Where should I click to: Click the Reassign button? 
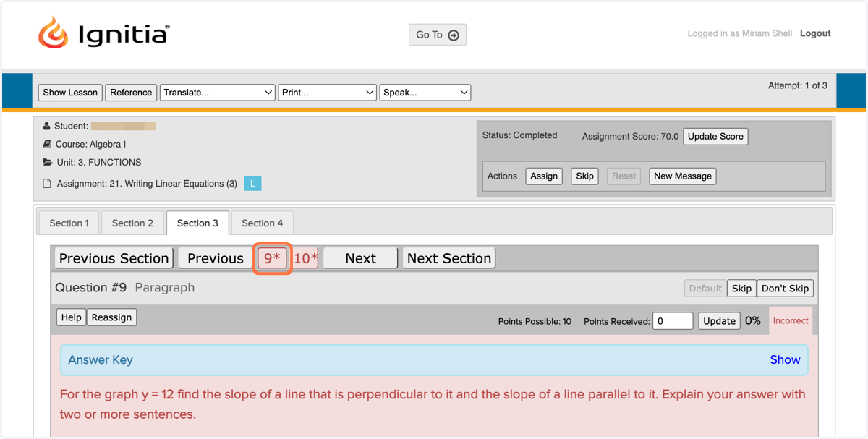tap(111, 317)
